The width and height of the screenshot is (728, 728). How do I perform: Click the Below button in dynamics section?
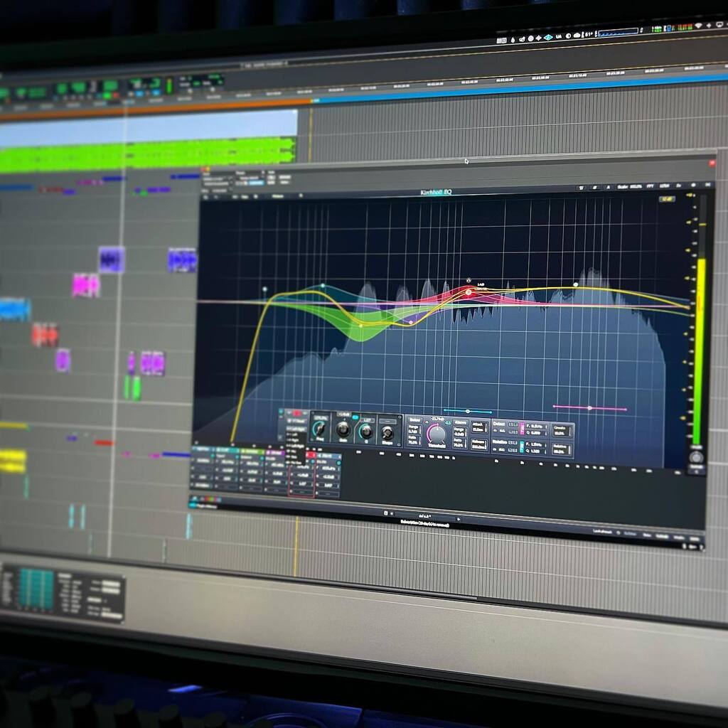[x=414, y=419]
